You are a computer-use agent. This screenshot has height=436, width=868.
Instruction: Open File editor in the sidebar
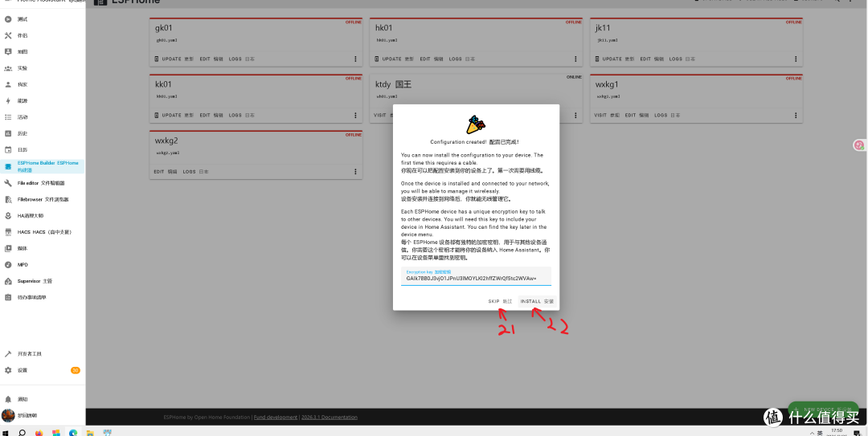click(x=43, y=182)
